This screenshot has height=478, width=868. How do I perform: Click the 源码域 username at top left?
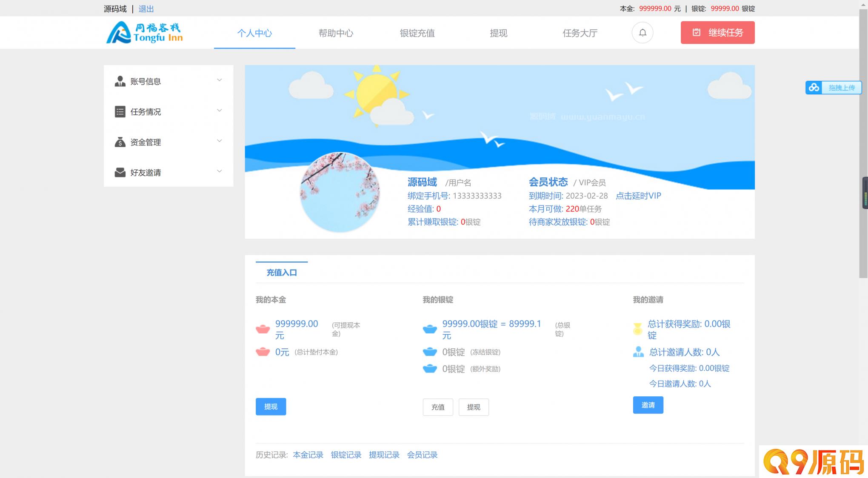click(115, 9)
